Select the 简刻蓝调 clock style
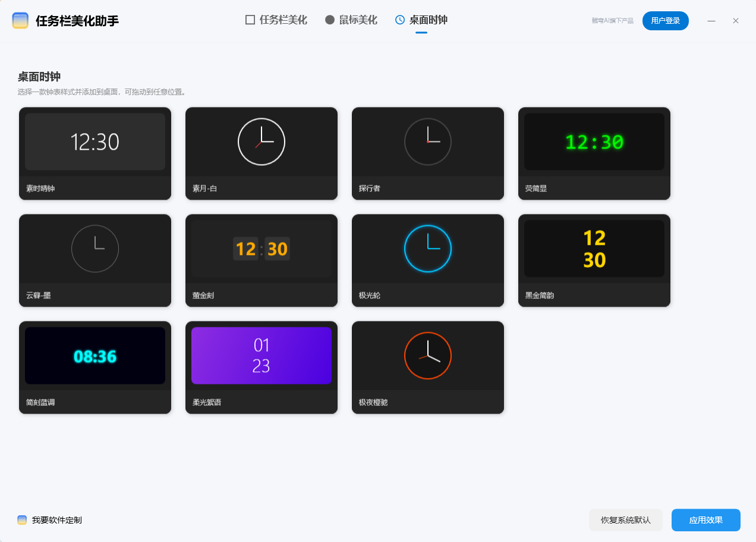 [x=95, y=367]
